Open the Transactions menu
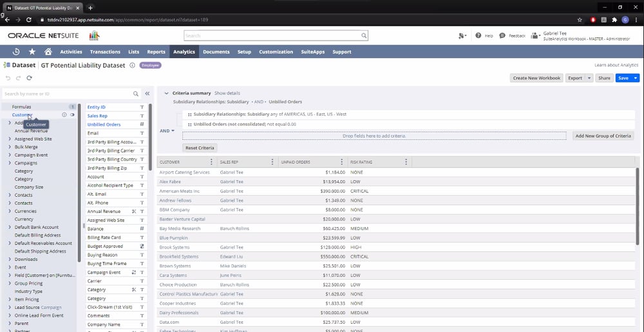This screenshot has height=332, width=644. 105,51
